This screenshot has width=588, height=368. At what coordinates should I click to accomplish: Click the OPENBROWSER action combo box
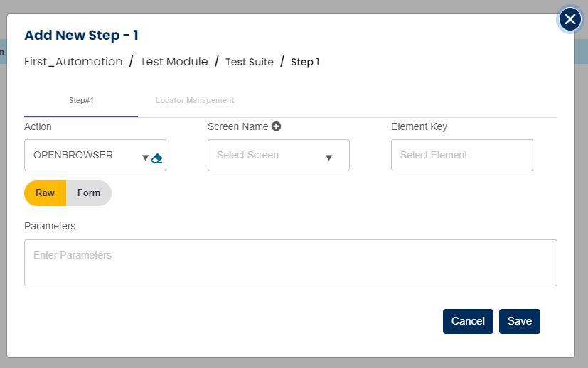(x=82, y=155)
